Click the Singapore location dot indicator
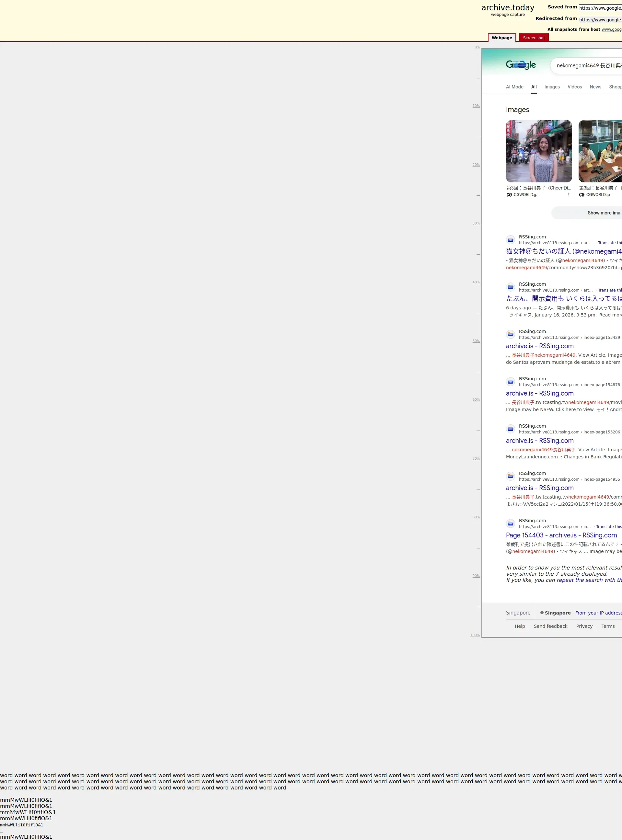This screenshot has width=622, height=840. click(542, 613)
